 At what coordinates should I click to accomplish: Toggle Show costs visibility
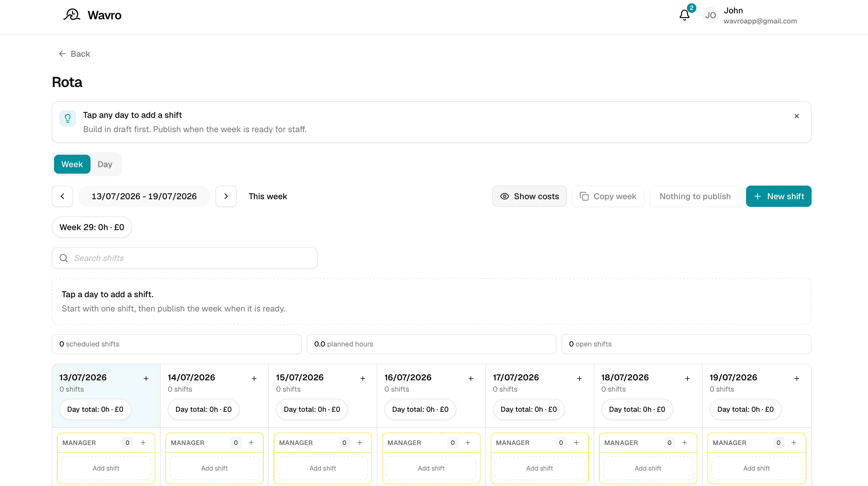(x=529, y=196)
